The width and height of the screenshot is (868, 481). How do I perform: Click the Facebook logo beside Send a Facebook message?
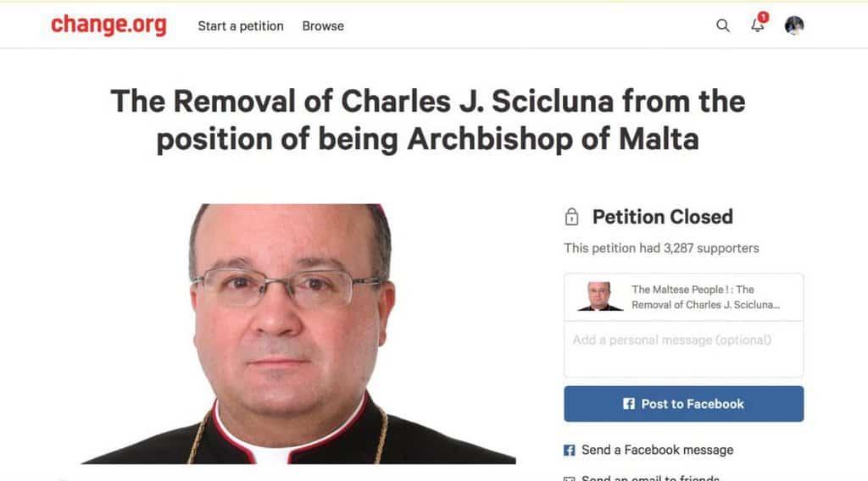click(570, 451)
